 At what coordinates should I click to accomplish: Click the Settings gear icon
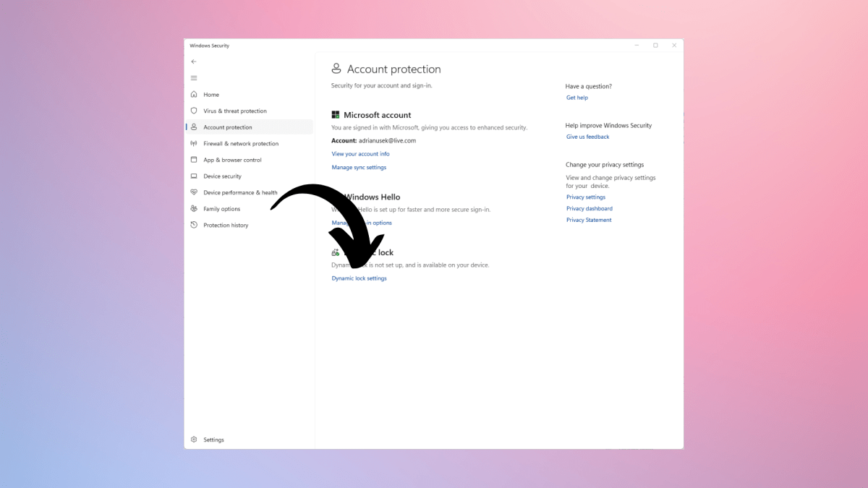click(194, 440)
